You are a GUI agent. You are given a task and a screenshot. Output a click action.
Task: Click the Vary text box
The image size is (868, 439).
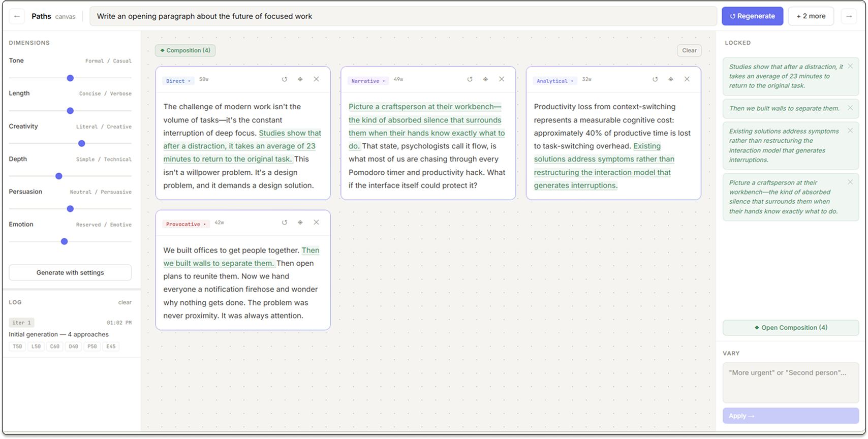tap(791, 383)
